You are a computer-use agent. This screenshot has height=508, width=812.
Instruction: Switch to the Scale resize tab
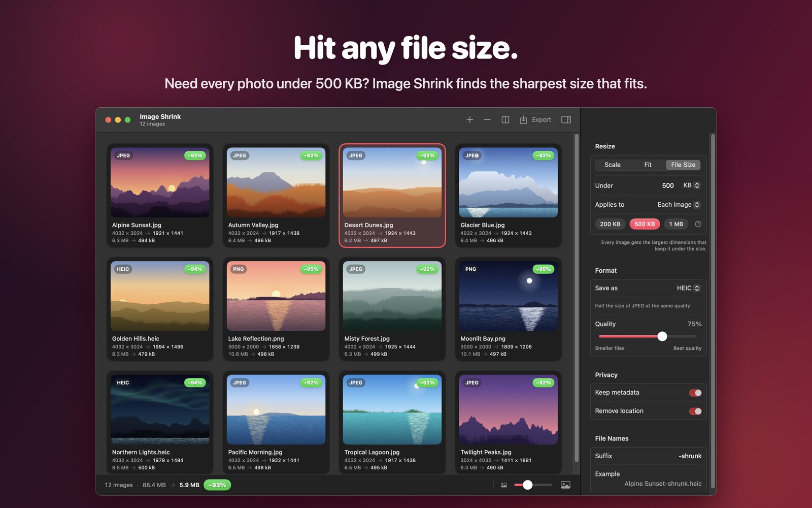pyautogui.click(x=612, y=165)
